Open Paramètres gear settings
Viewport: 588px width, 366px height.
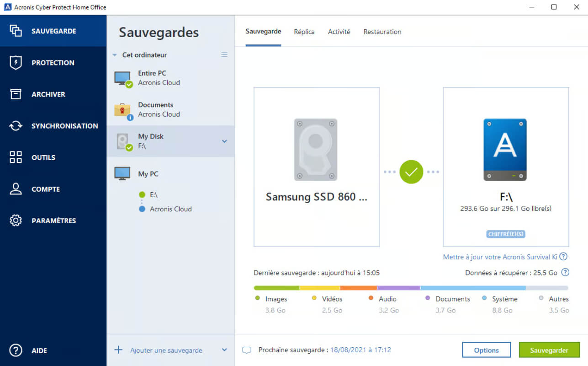53,221
